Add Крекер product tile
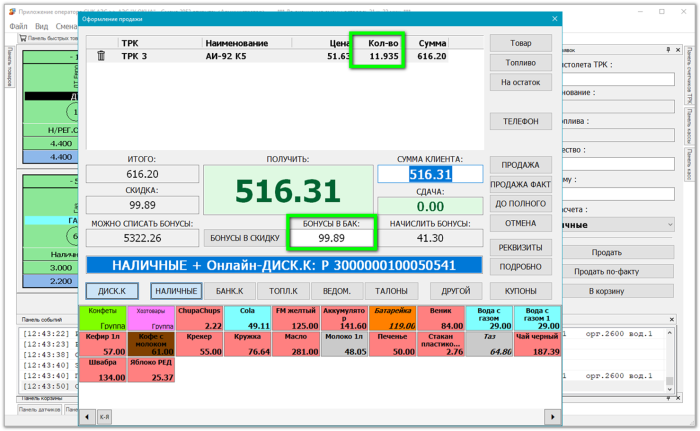The width and height of the screenshot is (700, 431). [x=199, y=344]
